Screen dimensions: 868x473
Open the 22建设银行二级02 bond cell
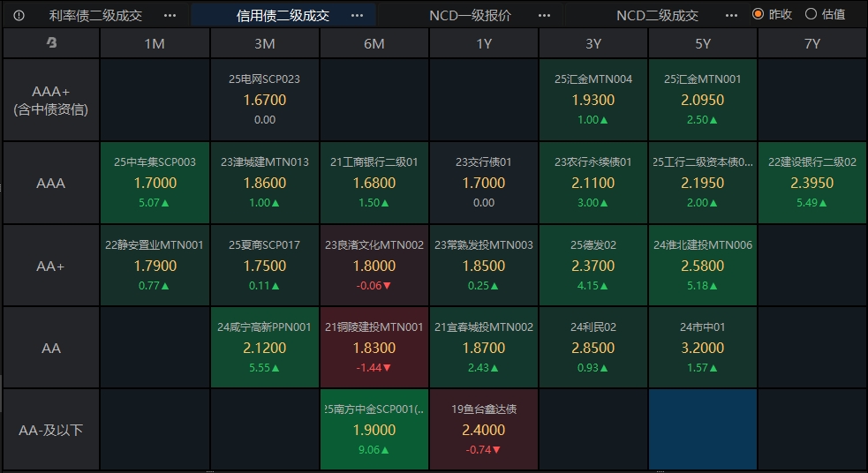(x=812, y=183)
